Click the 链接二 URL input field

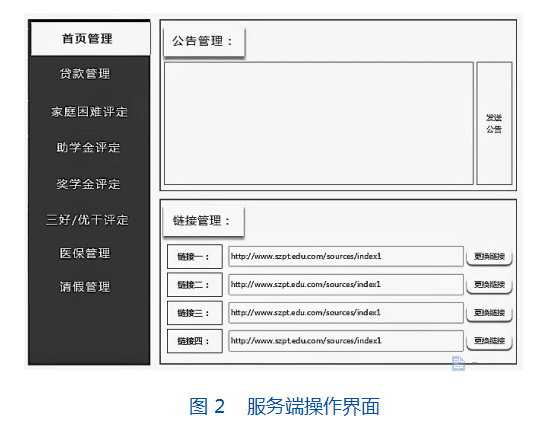click(x=346, y=284)
